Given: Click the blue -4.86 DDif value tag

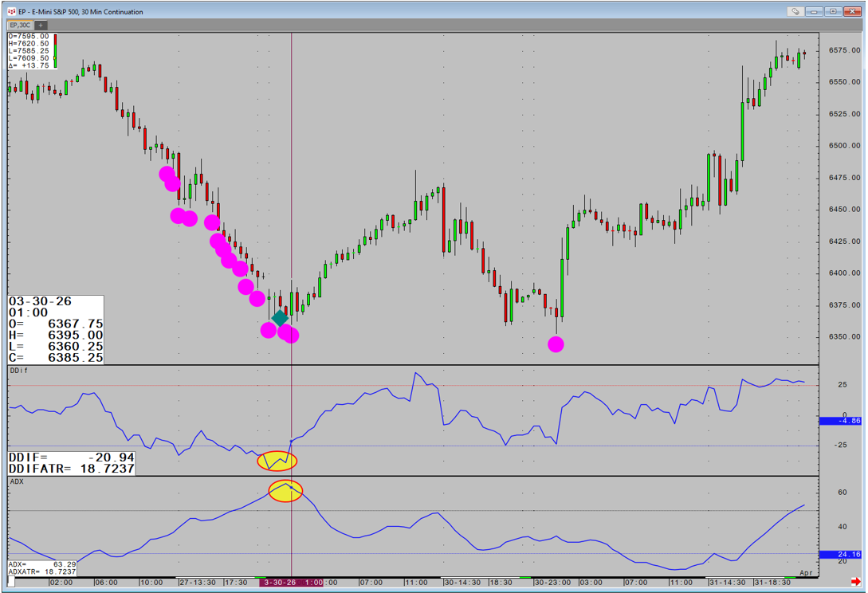Looking at the screenshot, I should tap(840, 421).
